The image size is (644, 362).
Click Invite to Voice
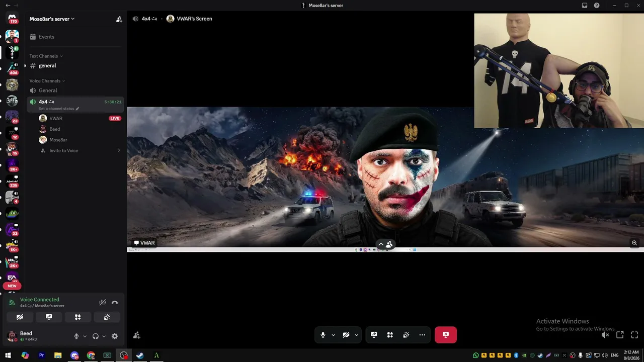coord(80,150)
